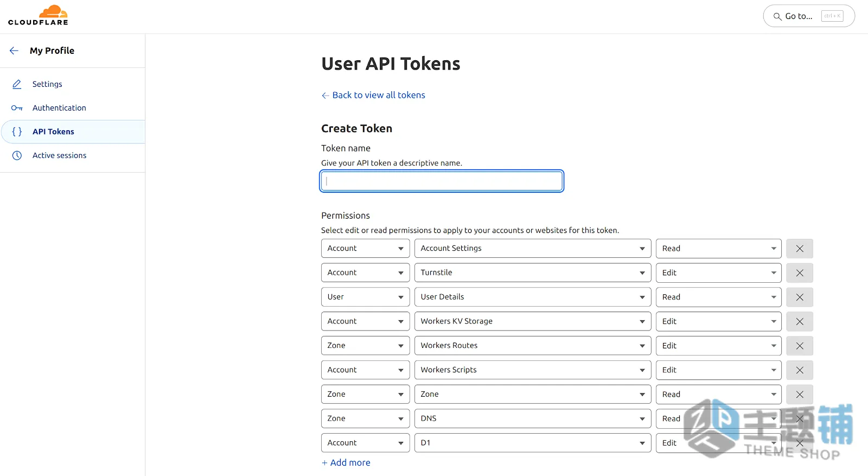Click the API Tokens braces icon
This screenshot has height=476, width=868.
(17, 131)
